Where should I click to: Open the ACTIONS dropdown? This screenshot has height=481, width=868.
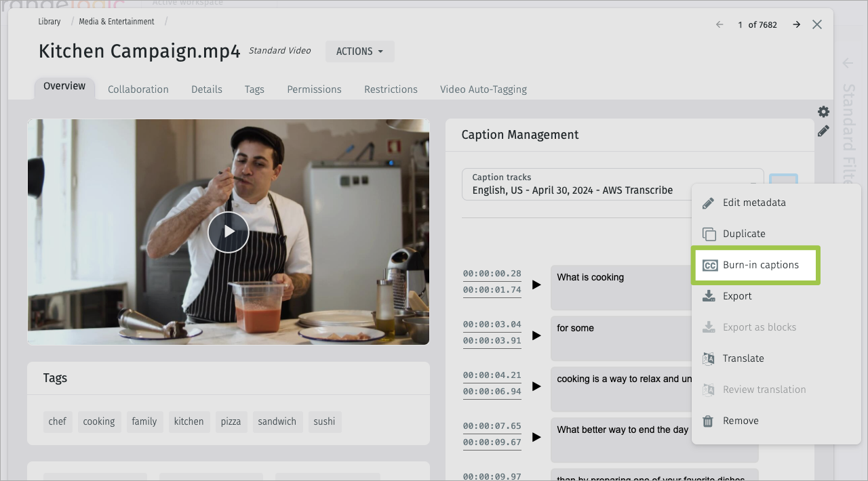point(359,51)
